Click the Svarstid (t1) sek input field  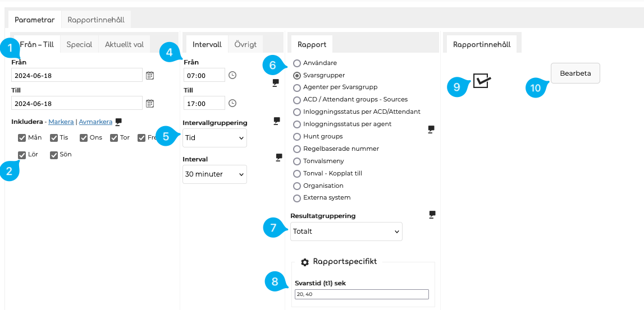[362, 294]
